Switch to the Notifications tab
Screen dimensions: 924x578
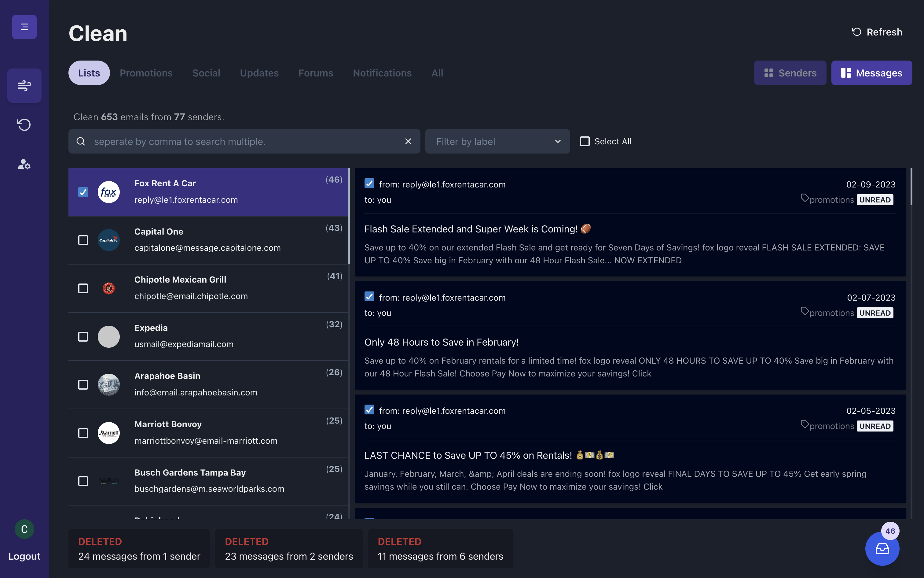[382, 73]
